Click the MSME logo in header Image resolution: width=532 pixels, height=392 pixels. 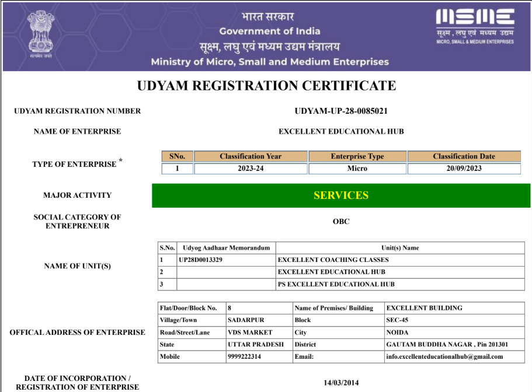tap(475, 26)
